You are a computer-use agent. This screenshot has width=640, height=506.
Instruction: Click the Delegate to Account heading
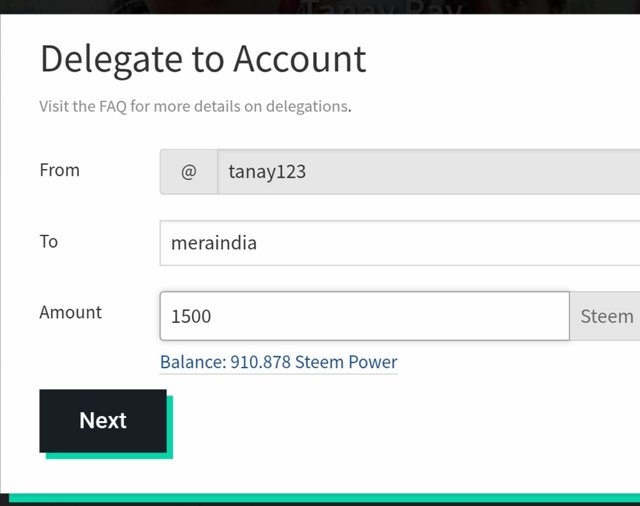point(203,60)
